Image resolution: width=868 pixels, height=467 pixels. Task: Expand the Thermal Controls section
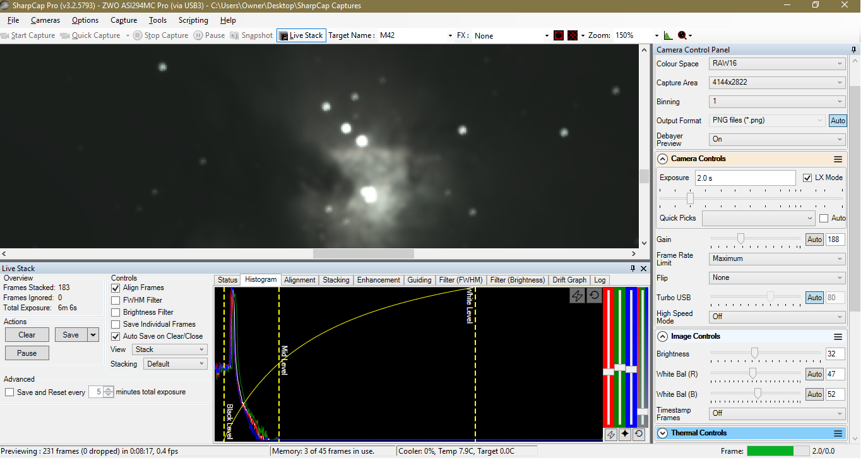663,434
